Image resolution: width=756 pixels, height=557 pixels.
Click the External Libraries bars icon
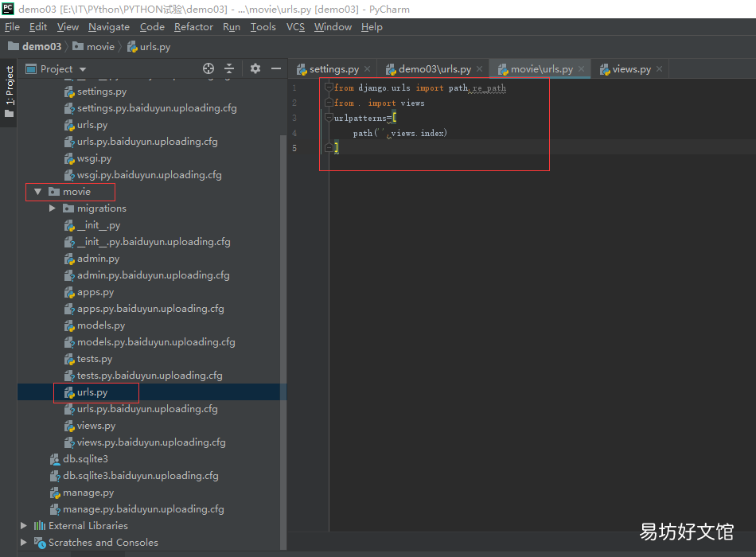40,526
